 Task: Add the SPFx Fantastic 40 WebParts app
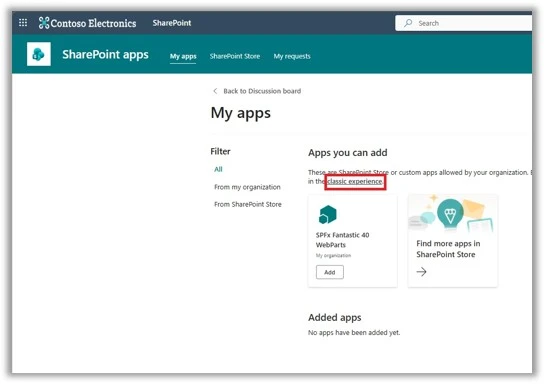pos(330,272)
